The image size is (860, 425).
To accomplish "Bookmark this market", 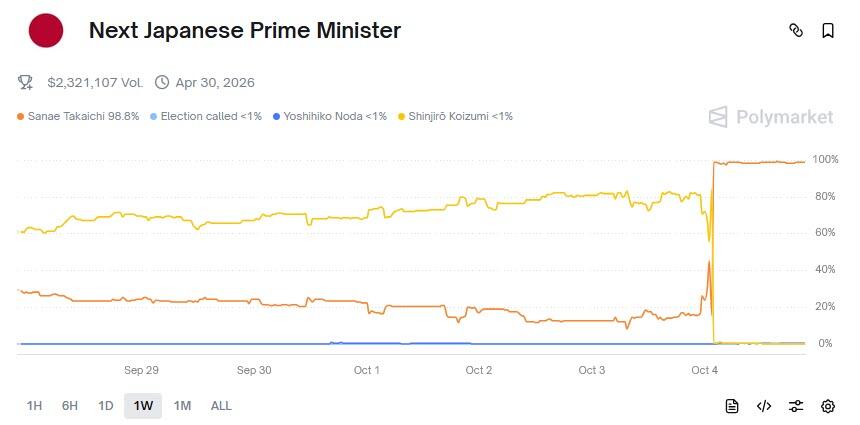I will pos(828,31).
